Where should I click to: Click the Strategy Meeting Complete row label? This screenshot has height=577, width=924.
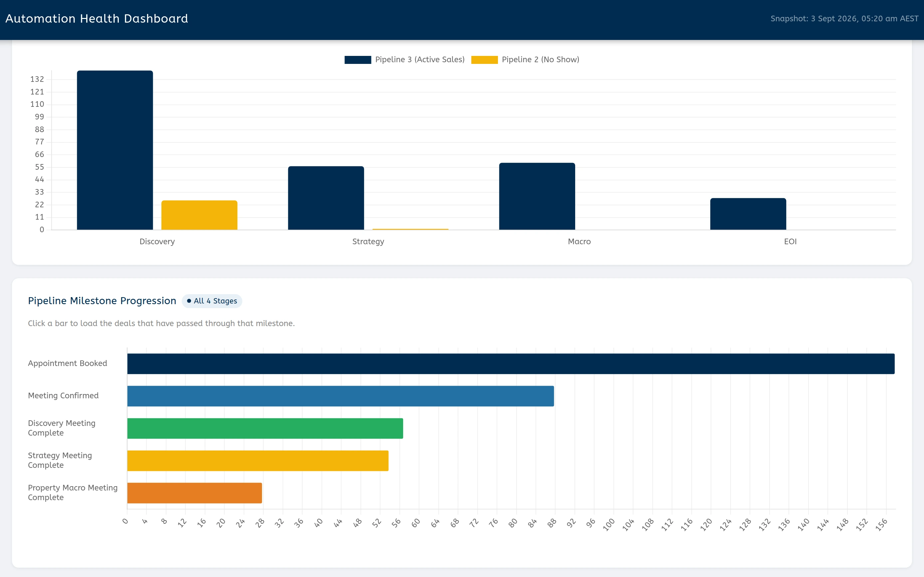pyautogui.click(x=60, y=460)
